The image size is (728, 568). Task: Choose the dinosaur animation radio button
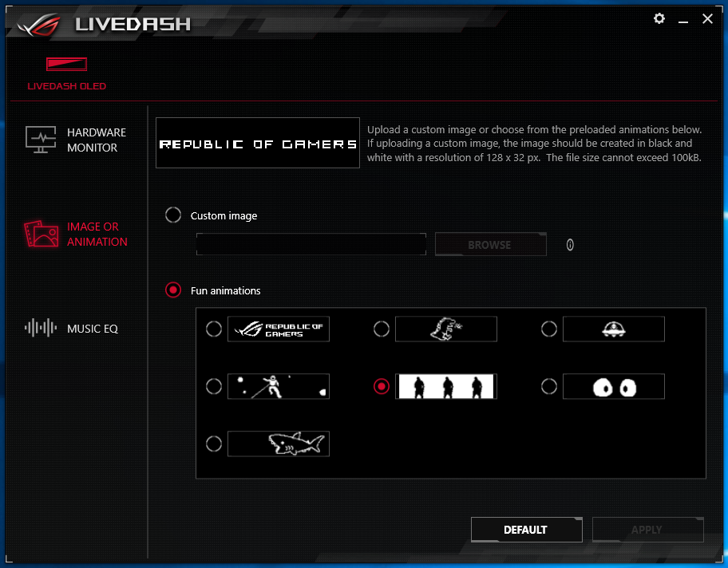tap(382, 329)
